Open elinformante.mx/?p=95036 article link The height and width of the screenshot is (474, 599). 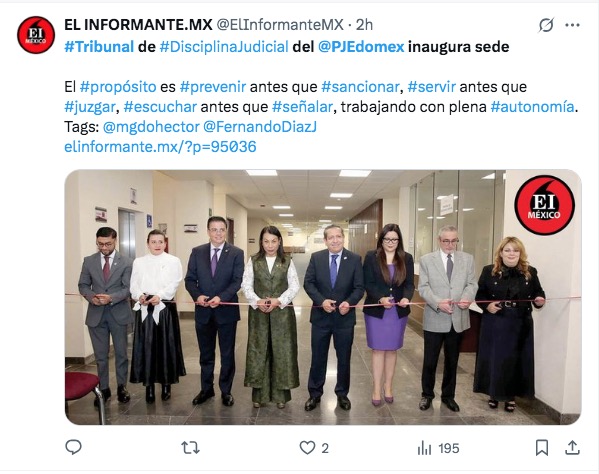coord(160,147)
